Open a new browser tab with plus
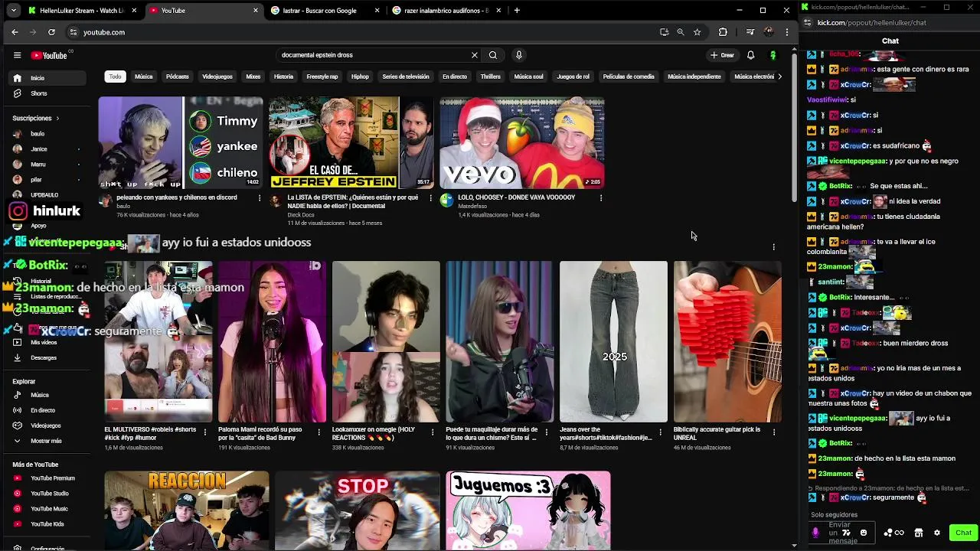980x551 pixels. coord(517,11)
